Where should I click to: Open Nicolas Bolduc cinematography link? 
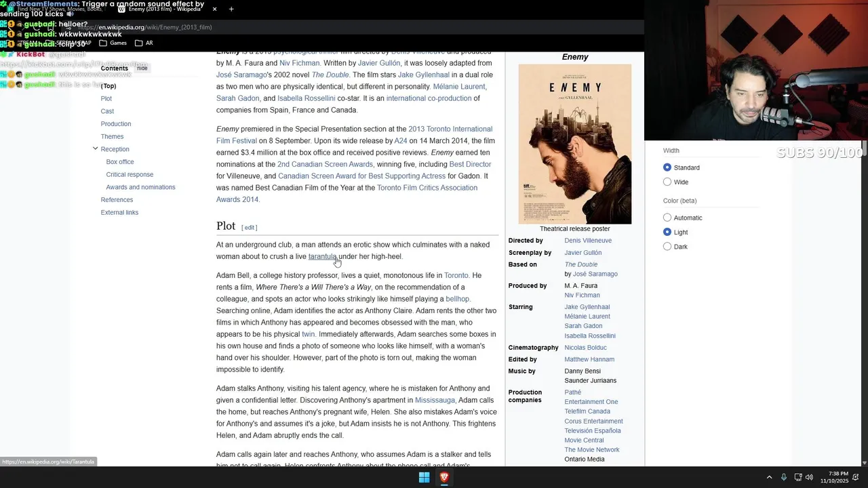click(x=585, y=348)
